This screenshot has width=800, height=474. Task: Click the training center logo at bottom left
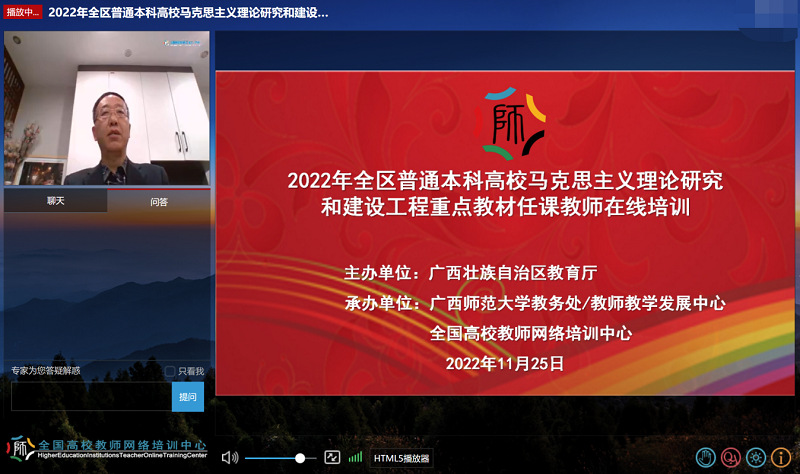[20, 449]
